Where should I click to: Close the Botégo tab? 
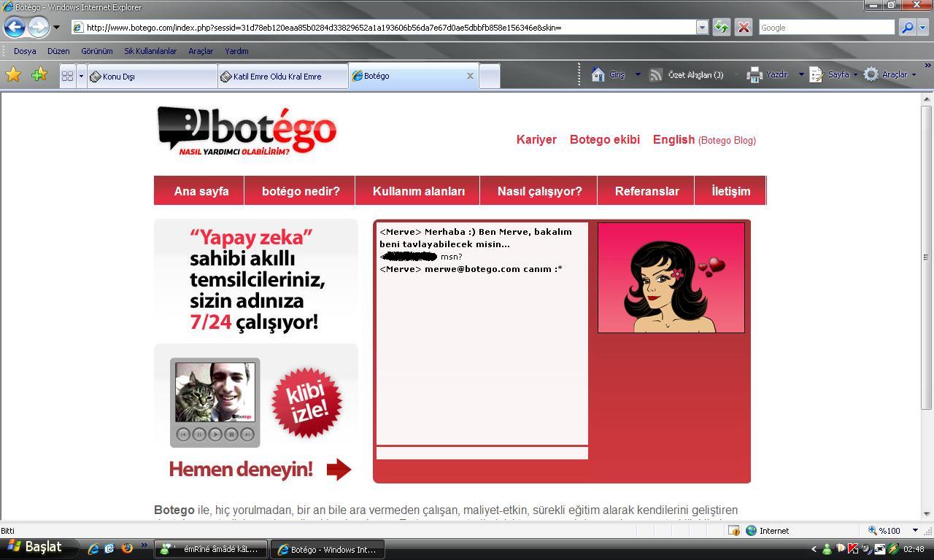(x=470, y=76)
